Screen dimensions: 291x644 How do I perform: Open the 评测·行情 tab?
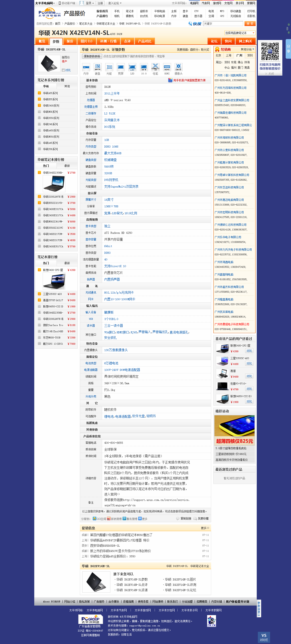click(x=108, y=41)
